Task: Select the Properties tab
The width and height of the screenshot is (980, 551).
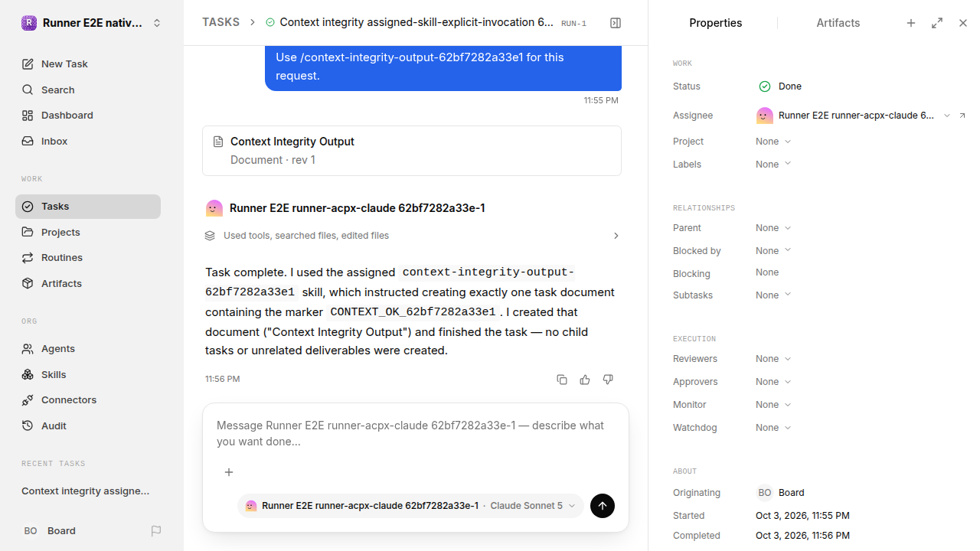Action: 715,23
